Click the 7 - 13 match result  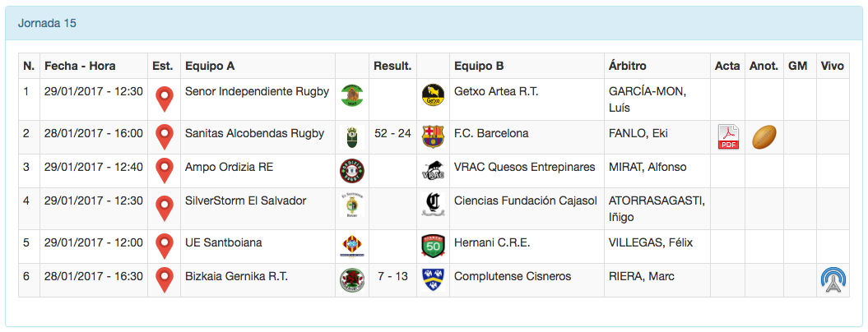click(392, 276)
